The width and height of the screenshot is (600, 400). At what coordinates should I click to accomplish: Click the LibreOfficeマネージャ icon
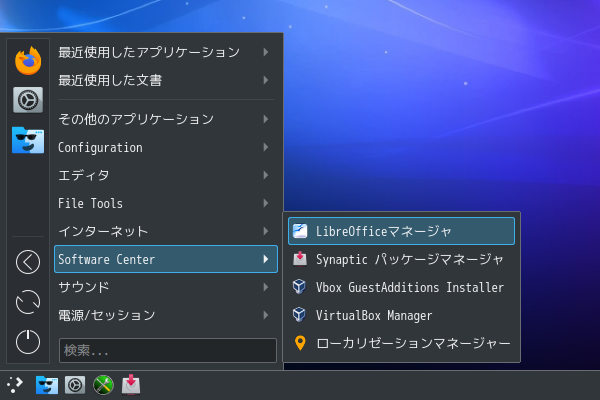(300, 231)
